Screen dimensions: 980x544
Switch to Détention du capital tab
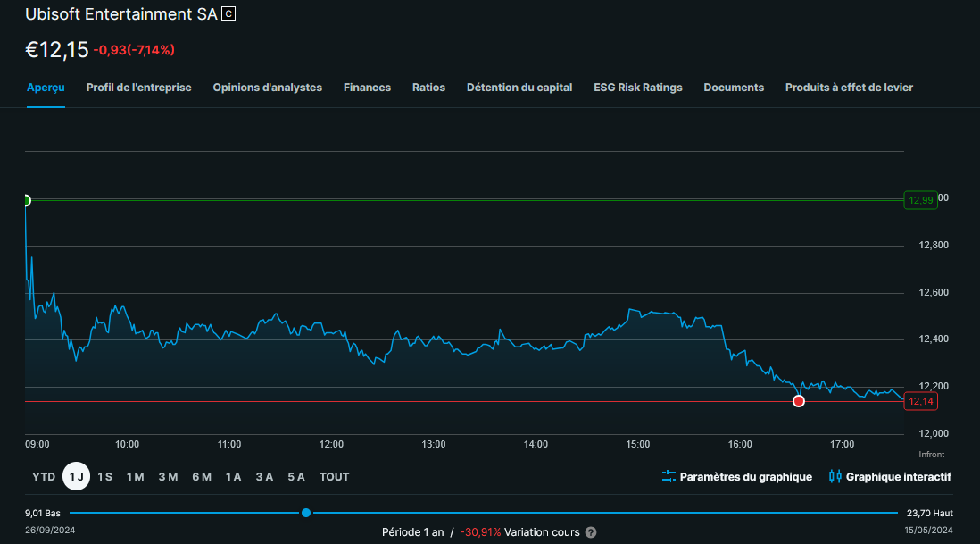[x=519, y=88]
